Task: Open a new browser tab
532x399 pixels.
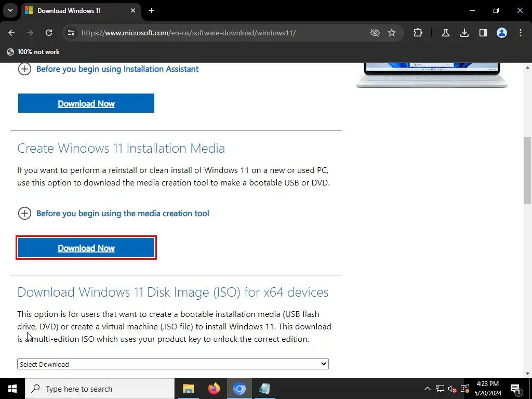Action: pyautogui.click(x=152, y=11)
